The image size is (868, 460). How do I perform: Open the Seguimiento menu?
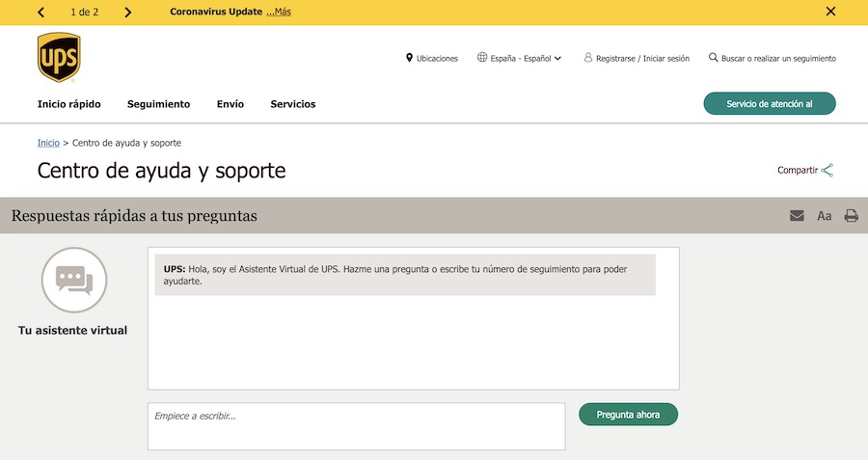click(158, 104)
